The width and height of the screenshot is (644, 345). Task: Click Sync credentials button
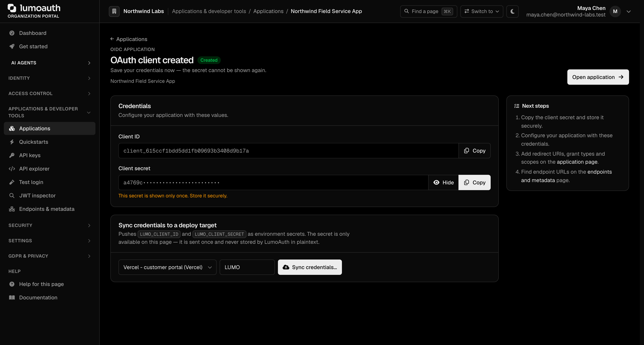pyautogui.click(x=310, y=267)
